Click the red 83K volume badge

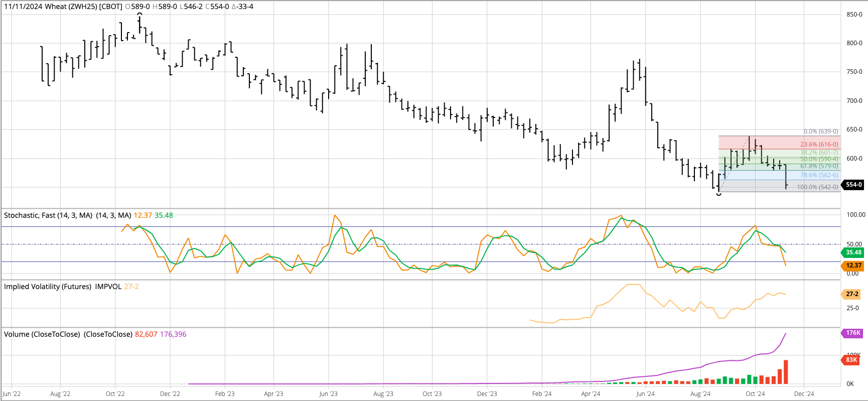point(851,360)
